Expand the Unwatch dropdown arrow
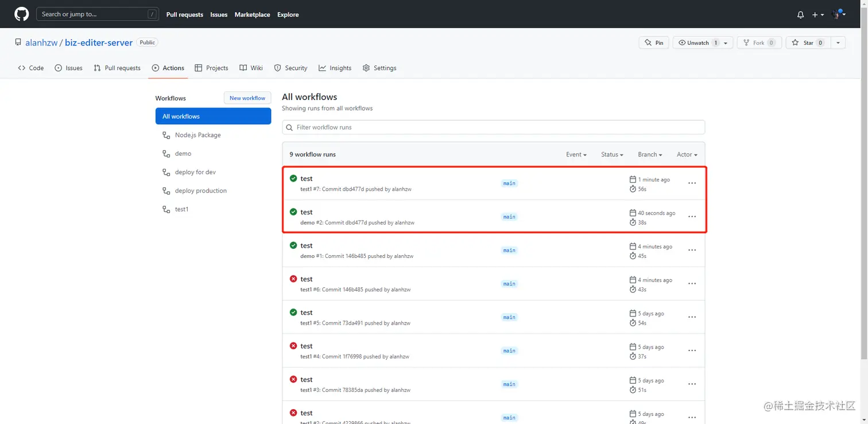Screen dimensions: 868x424 click(726, 43)
